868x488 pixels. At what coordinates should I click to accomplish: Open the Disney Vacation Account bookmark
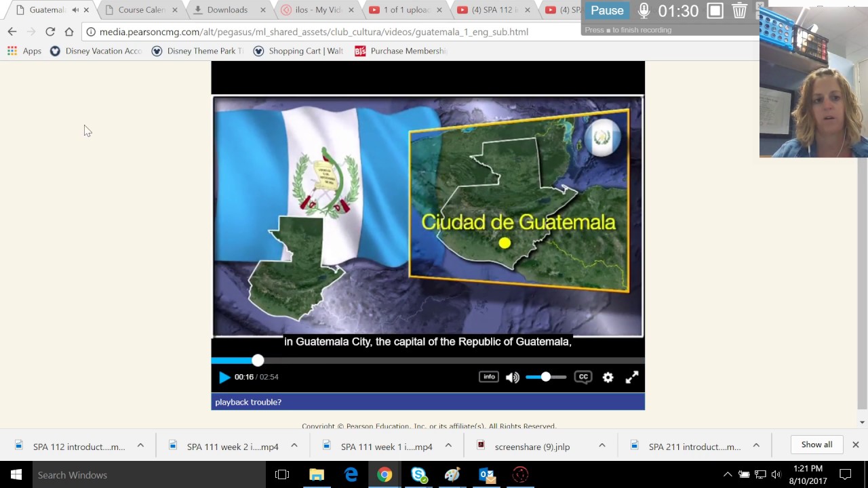96,51
